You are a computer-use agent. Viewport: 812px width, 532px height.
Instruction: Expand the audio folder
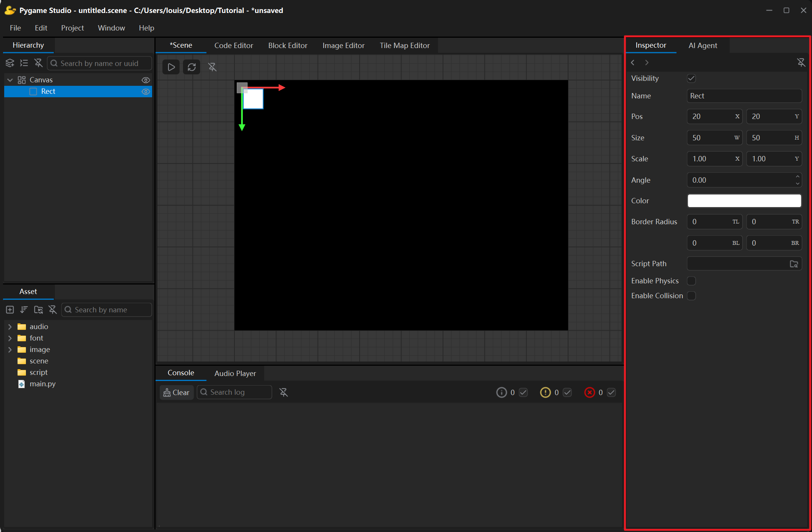pyautogui.click(x=10, y=327)
